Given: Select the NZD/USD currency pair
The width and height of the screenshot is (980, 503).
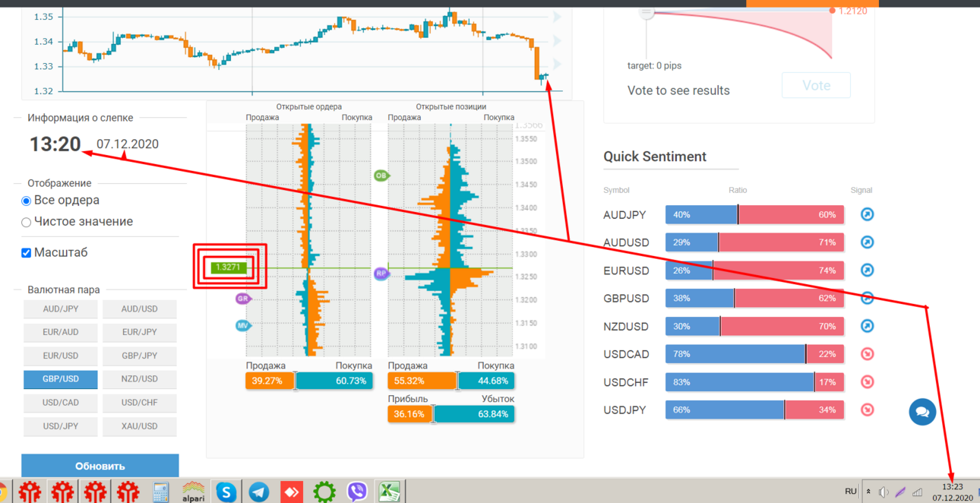Looking at the screenshot, I should tap(140, 379).
